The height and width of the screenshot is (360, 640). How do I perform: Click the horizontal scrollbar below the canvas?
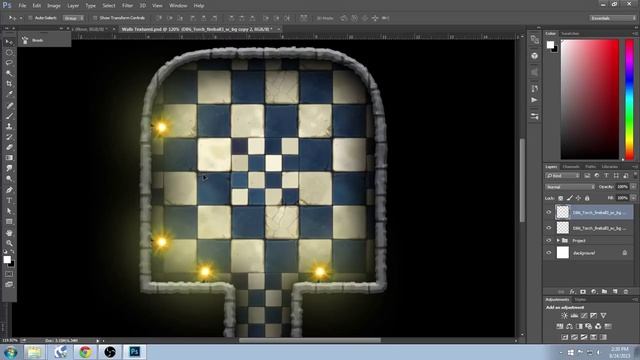click(310, 340)
